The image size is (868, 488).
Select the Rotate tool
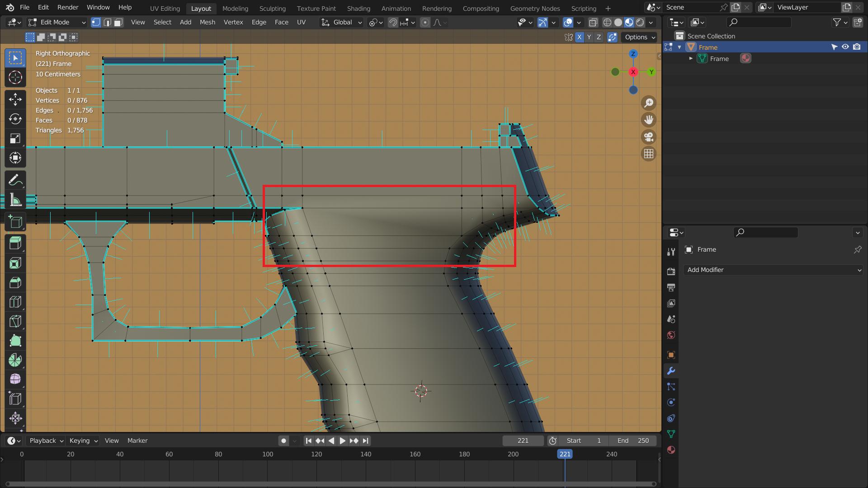tap(15, 119)
